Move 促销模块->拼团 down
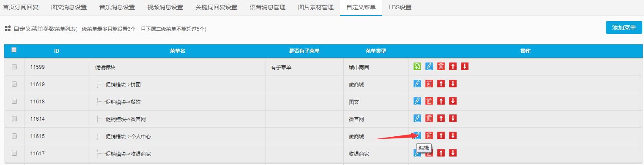The width and height of the screenshot is (644, 165). (x=453, y=84)
